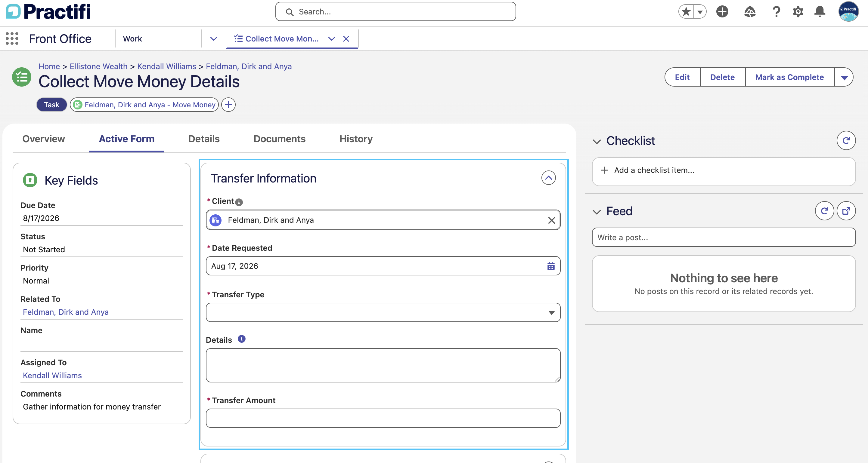Open the Collect Move Mon... tab actions chevron
868x463 pixels.
332,39
